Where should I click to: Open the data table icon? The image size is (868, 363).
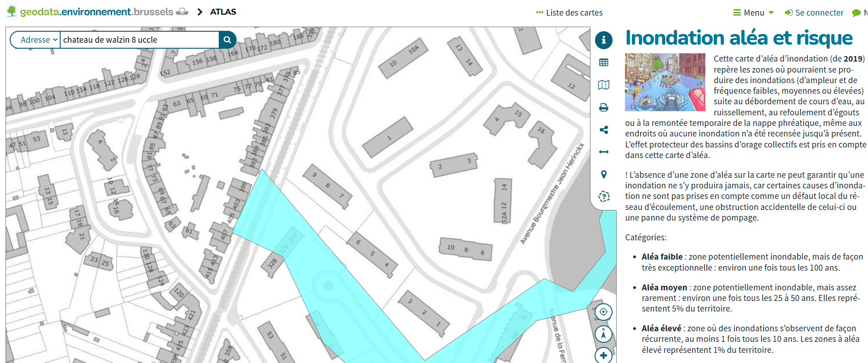603,62
